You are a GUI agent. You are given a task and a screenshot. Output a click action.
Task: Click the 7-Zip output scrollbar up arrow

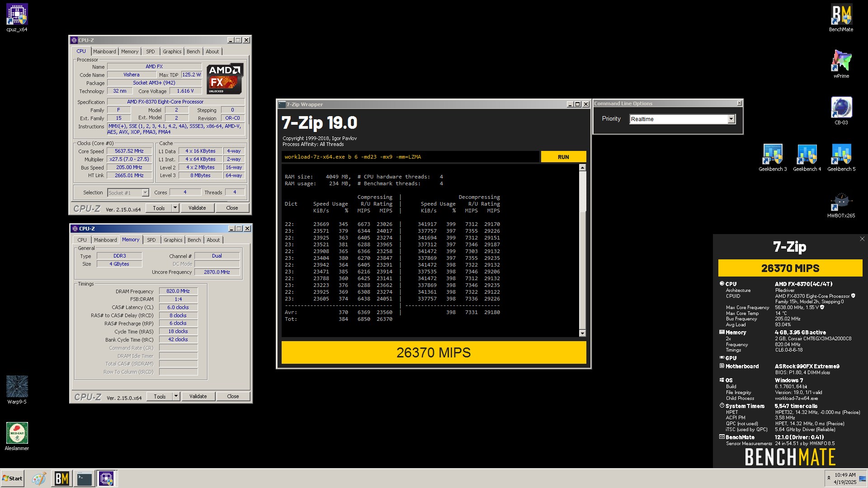tap(582, 168)
